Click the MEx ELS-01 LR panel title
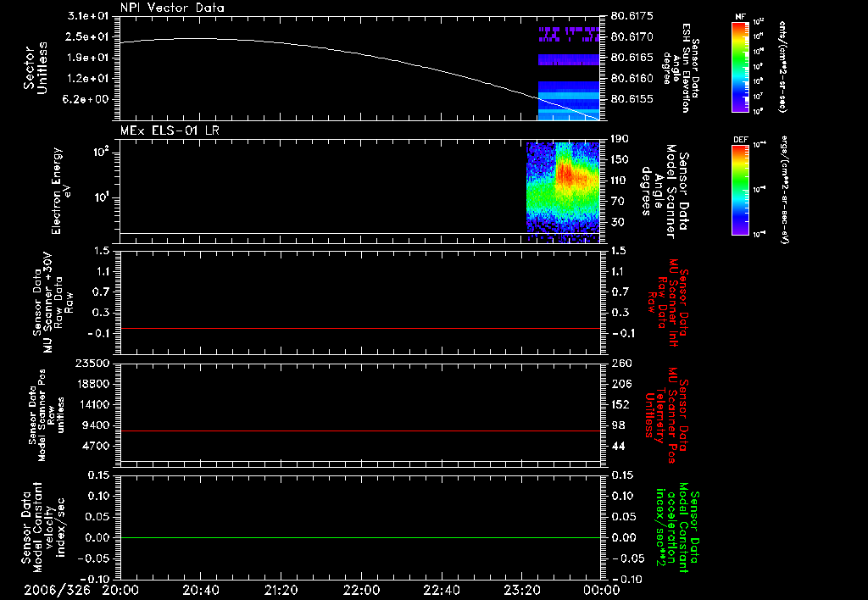The height and width of the screenshot is (600, 868). [x=170, y=131]
